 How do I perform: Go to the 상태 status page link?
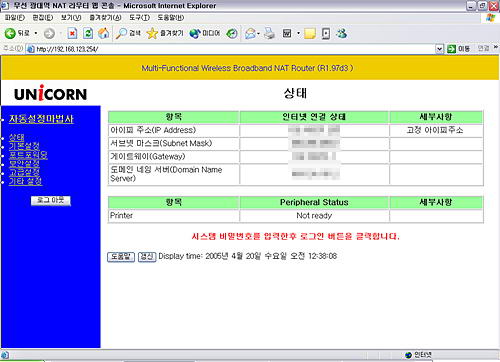coord(16,137)
